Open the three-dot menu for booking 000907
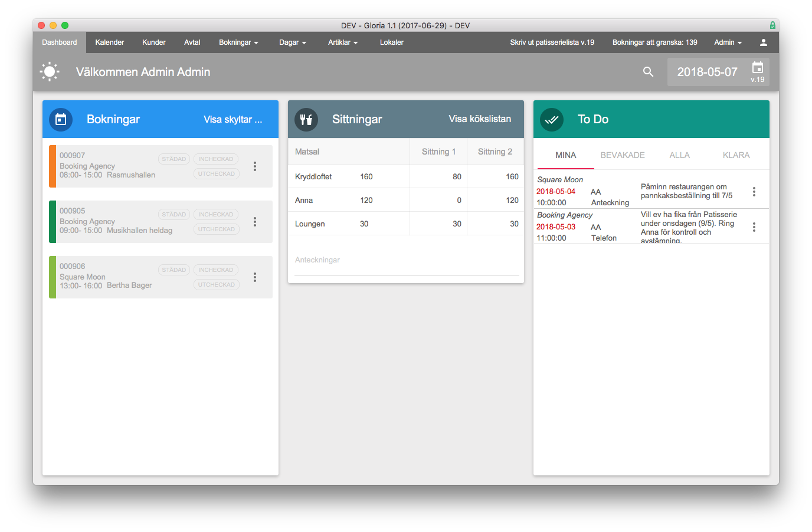Viewport: 812px width, 532px height. pos(255,166)
